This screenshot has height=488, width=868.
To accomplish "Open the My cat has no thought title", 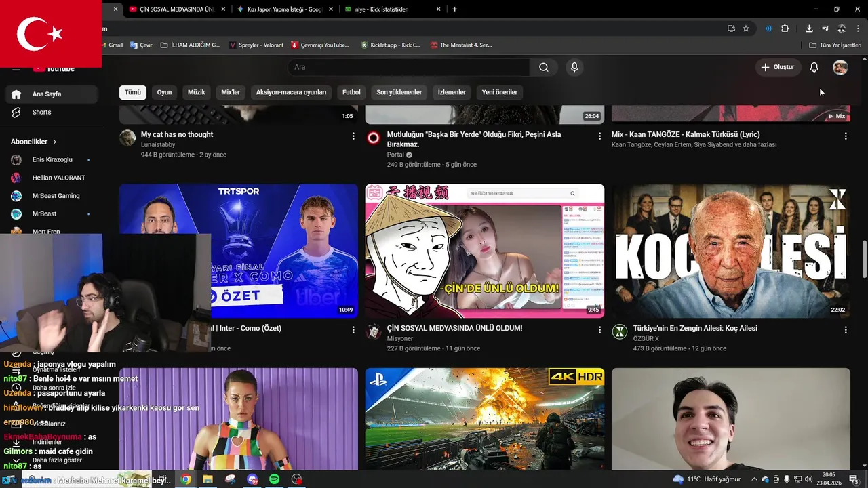I will click(177, 134).
